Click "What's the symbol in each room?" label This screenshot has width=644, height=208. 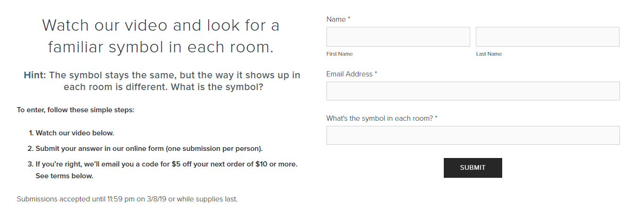[382, 118]
